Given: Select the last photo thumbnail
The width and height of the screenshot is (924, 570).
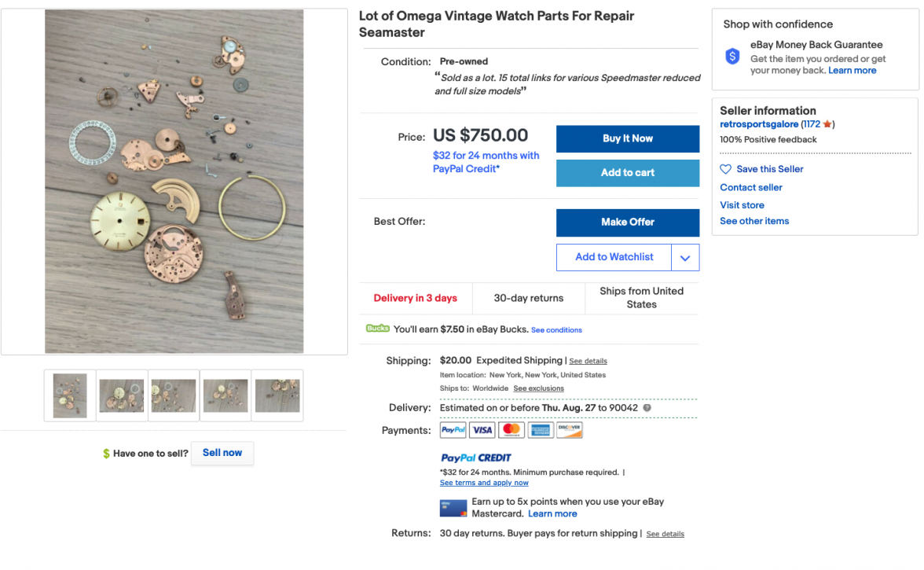Looking at the screenshot, I should [x=277, y=395].
